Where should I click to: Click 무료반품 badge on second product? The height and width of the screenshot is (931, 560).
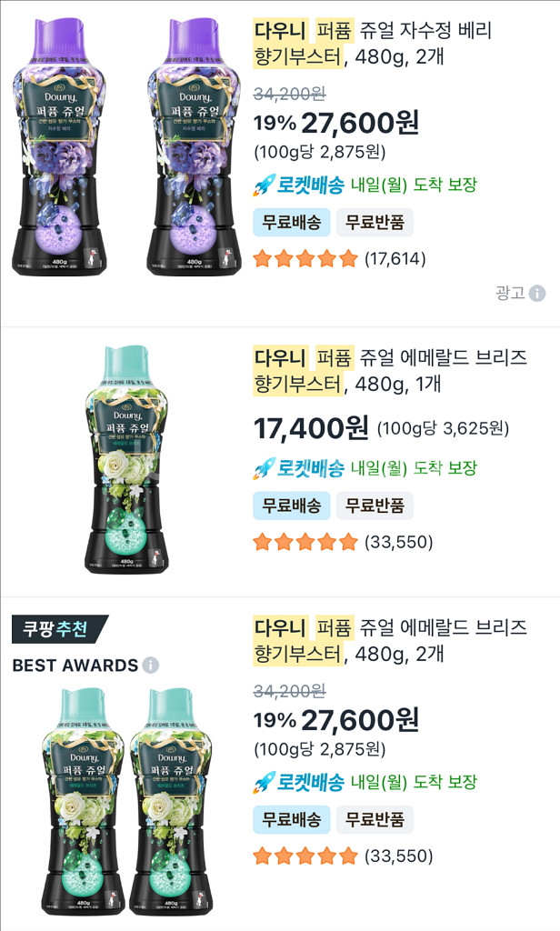point(375,506)
